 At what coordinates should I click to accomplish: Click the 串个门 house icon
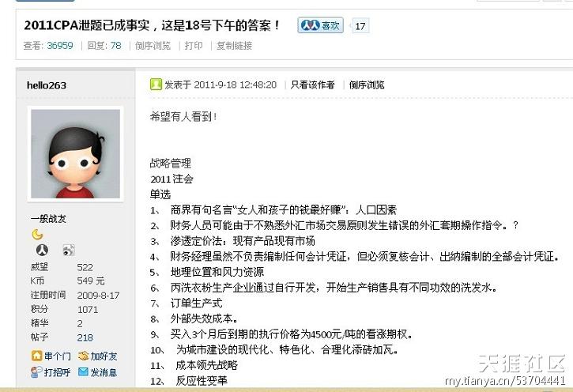36,356
